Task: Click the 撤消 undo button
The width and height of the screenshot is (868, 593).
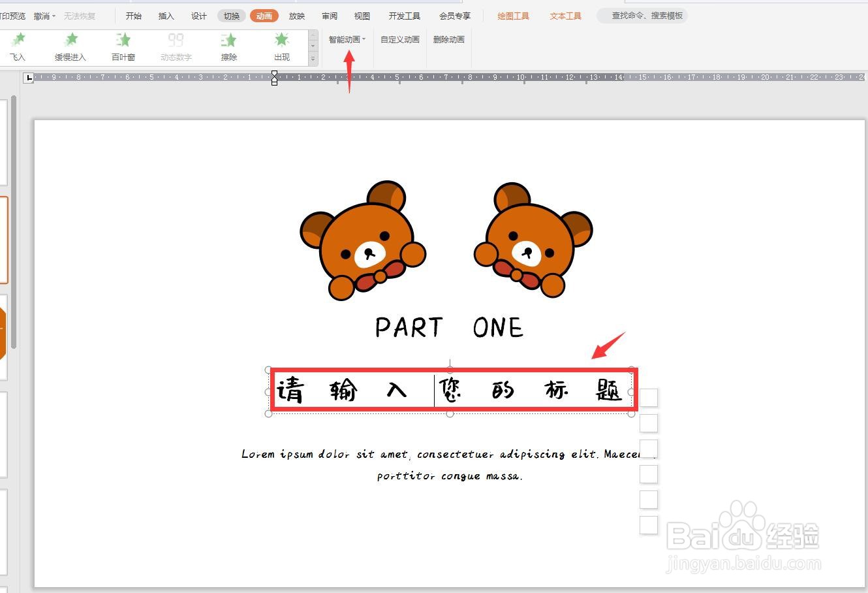Action: pos(42,16)
